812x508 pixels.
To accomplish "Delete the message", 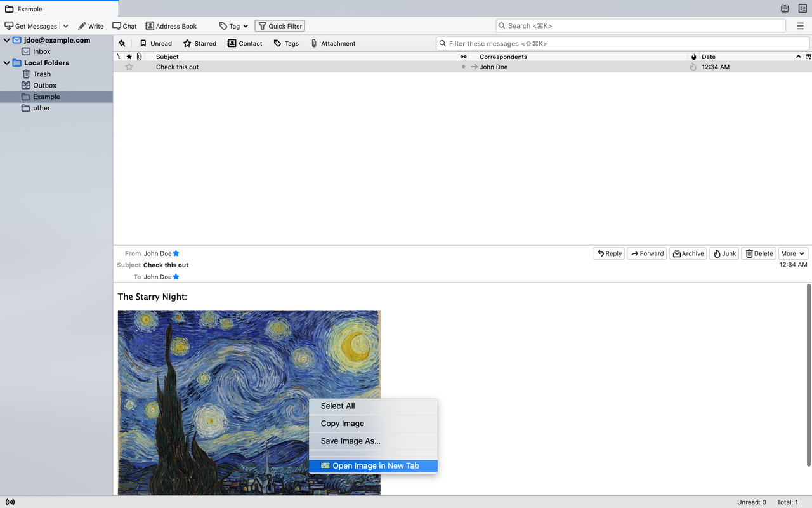I will pos(759,253).
